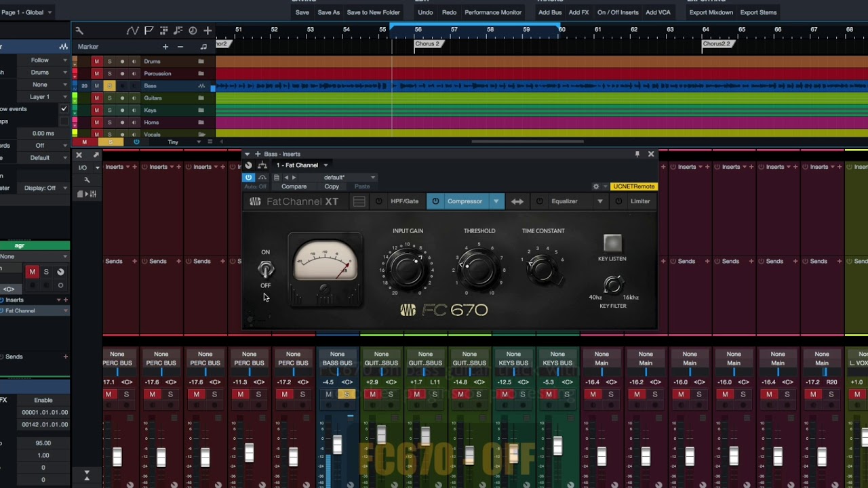
Task: Click the Bass track waveform icon
Action: 201,86
